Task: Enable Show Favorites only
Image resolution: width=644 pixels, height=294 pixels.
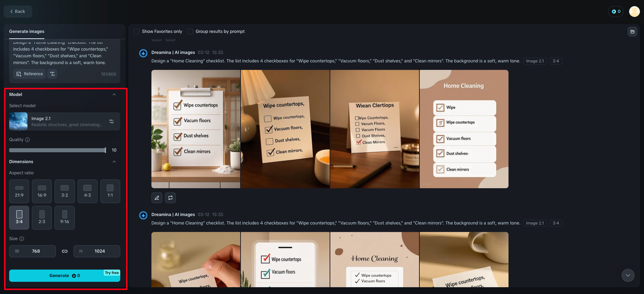Action: tap(137, 32)
